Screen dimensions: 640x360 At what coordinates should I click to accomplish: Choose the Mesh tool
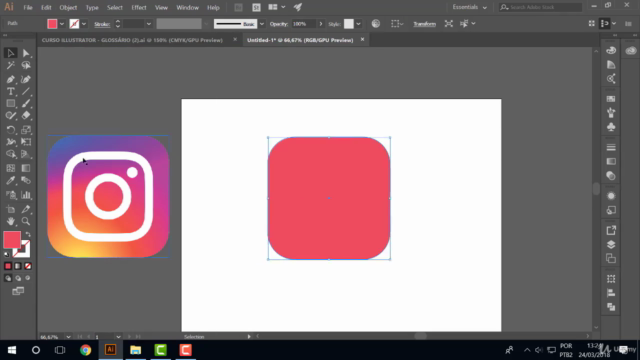pyautogui.click(x=11, y=168)
